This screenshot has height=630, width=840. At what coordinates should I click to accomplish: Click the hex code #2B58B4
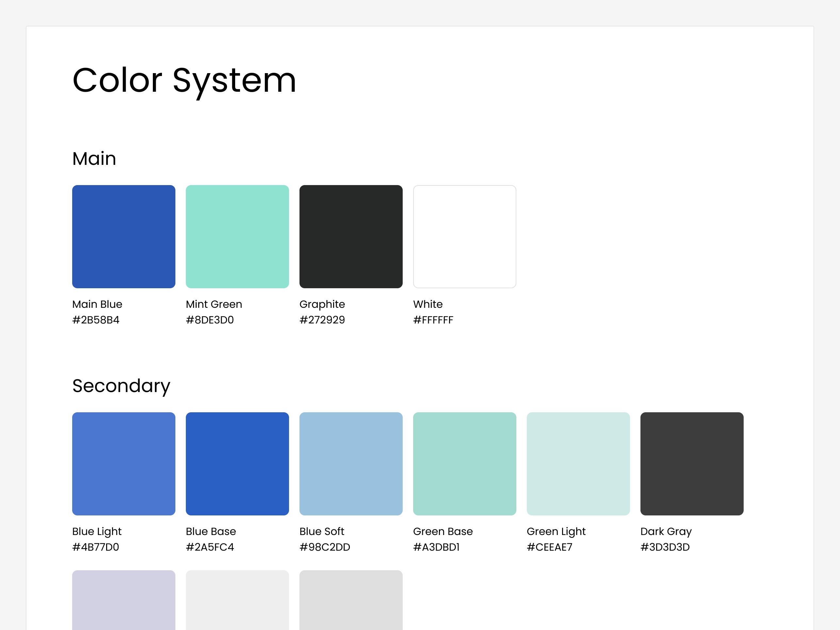(96, 320)
